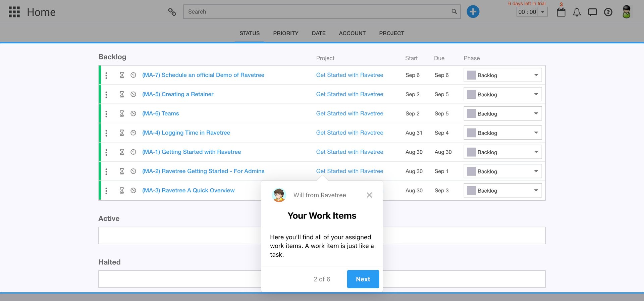Open the notifications bell
This screenshot has height=301, width=644.
point(577,12)
